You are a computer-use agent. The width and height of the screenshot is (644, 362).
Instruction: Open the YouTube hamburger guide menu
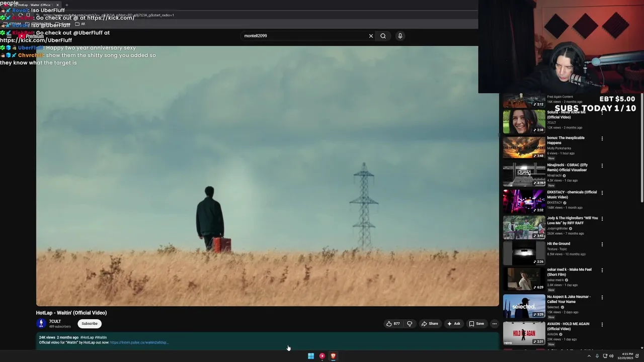[9, 36]
